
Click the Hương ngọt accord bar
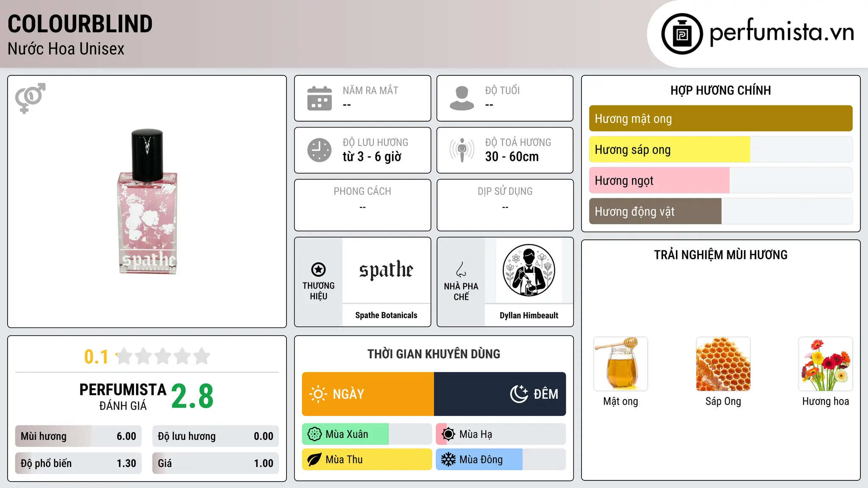tap(721, 180)
